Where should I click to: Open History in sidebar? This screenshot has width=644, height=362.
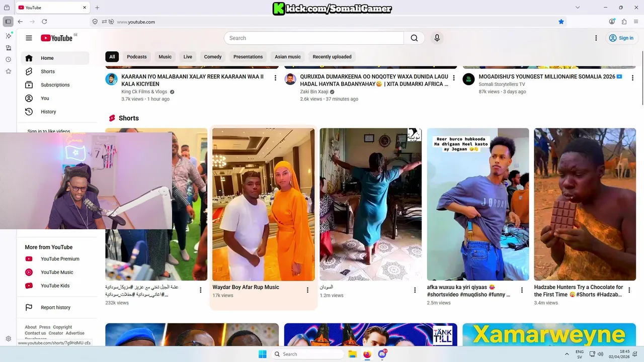[x=55, y=112]
